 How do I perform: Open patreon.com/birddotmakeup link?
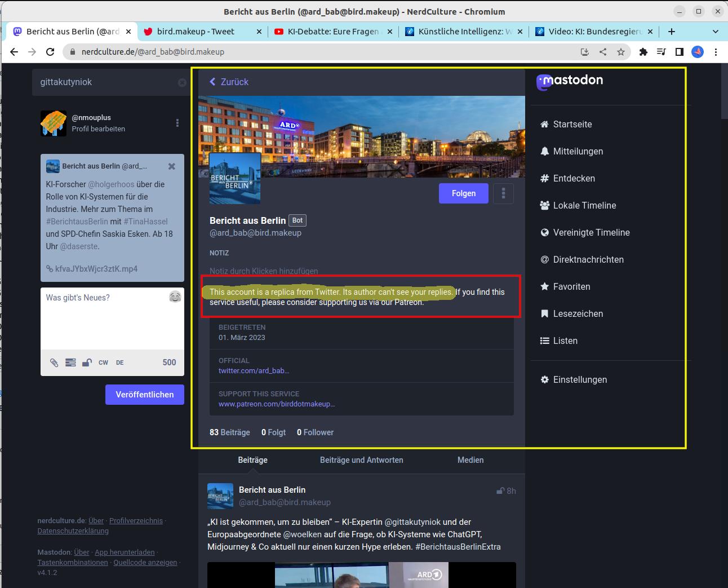[x=277, y=404]
